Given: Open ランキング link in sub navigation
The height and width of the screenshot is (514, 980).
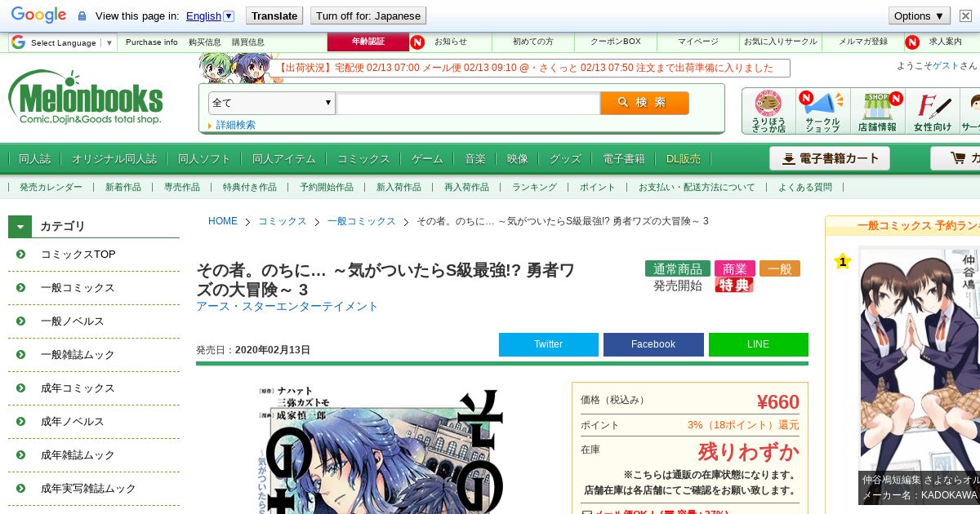Looking at the screenshot, I should click(x=535, y=187).
